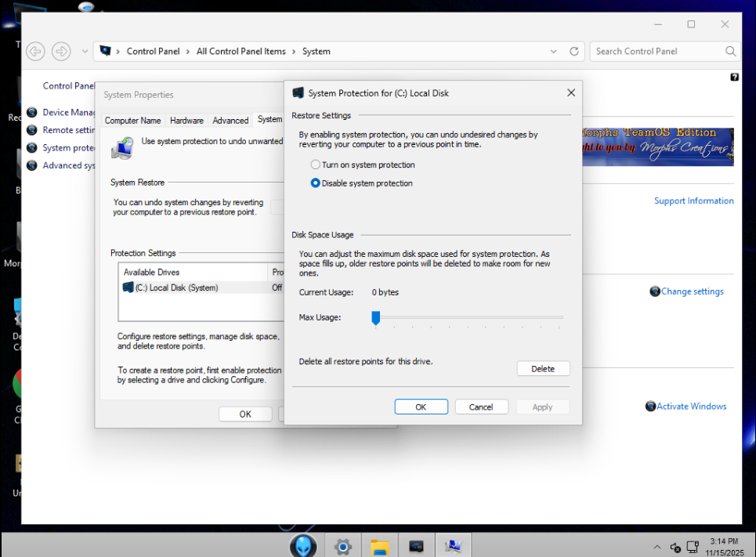The width and height of the screenshot is (756, 557).
Task: Switch to the Computer Name tab
Action: tap(132, 121)
